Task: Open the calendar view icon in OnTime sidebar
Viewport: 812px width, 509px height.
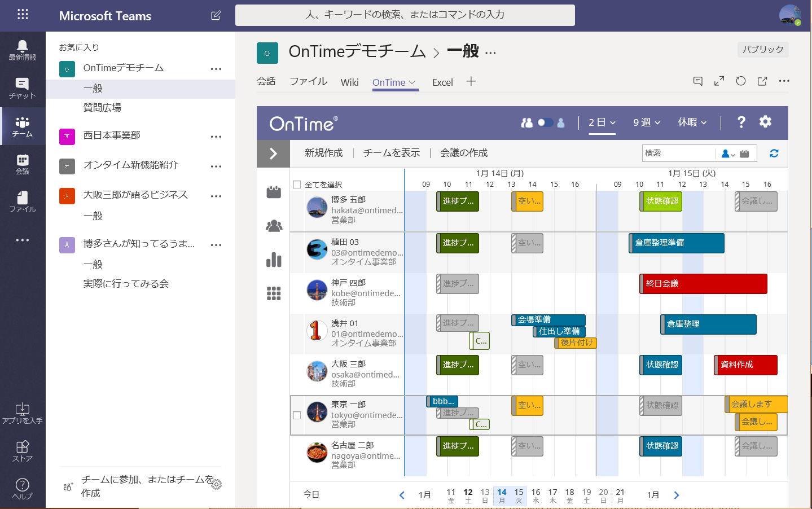Action: (x=273, y=192)
